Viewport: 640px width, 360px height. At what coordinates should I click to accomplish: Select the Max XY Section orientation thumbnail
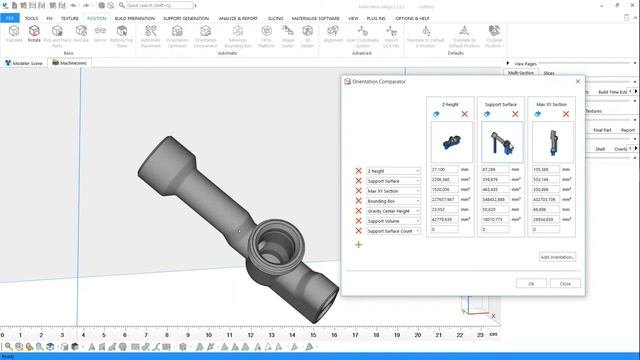click(553, 142)
